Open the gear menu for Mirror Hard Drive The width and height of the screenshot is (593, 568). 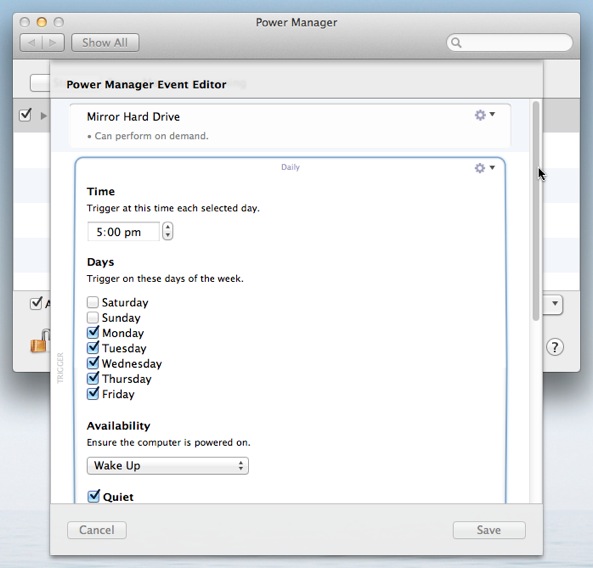[x=484, y=115]
